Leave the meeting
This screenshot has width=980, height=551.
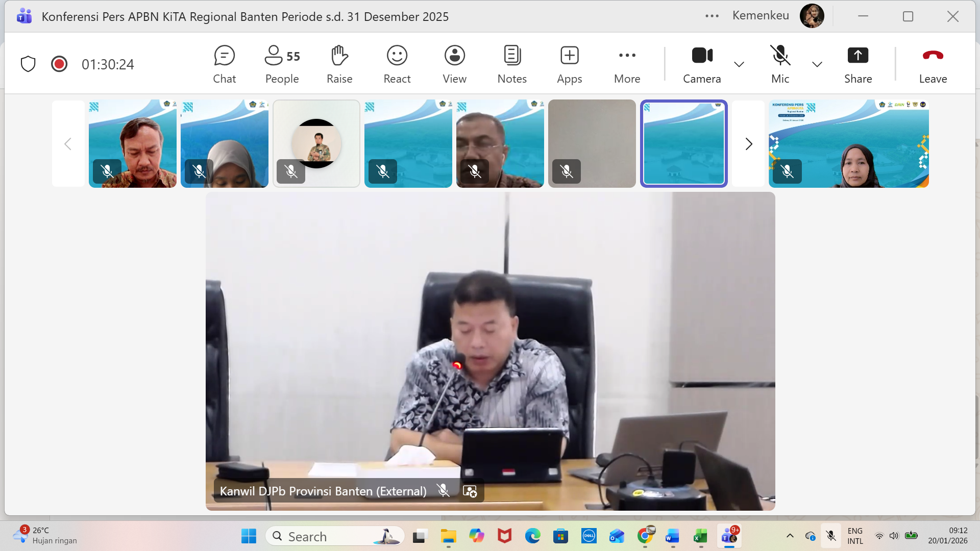pos(933,64)
